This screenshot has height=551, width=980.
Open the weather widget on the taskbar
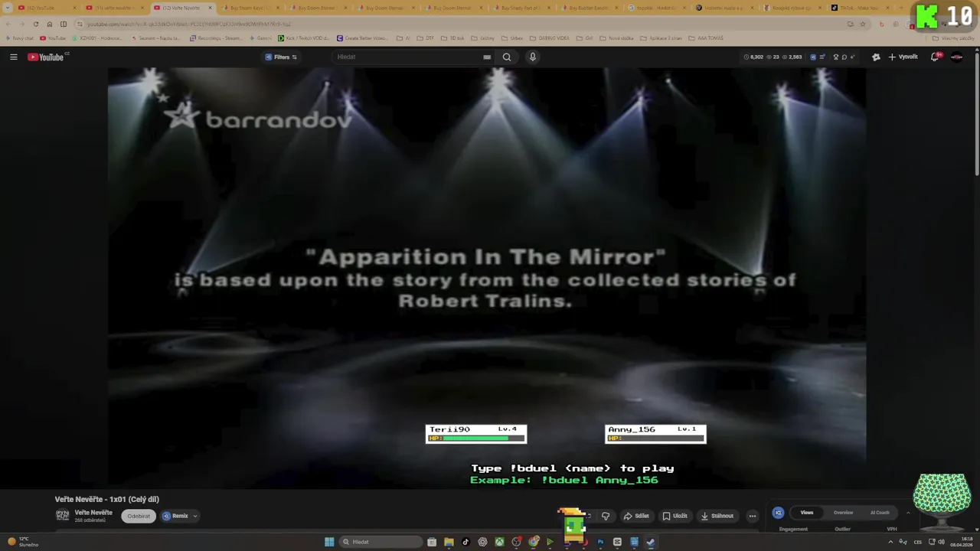tap(21, 542)
